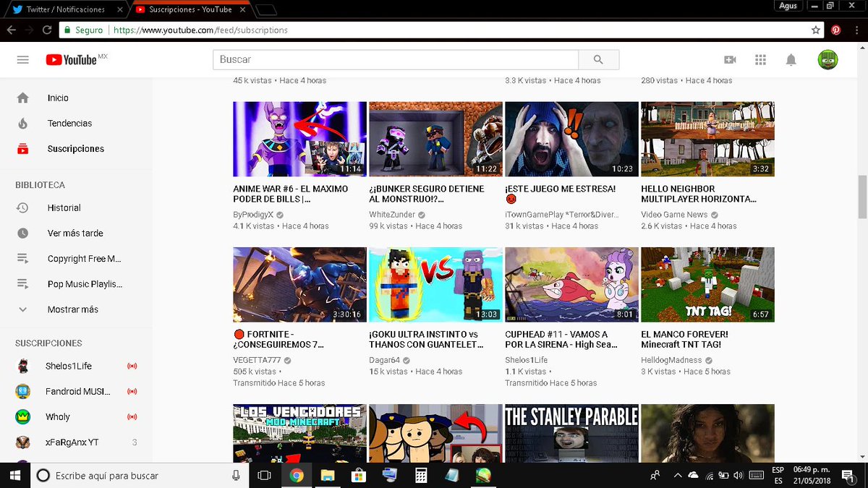The height and width of the screenshot is (488, 868).
Task: Open The Stanley Parable thumbnail
Action: 571,433
